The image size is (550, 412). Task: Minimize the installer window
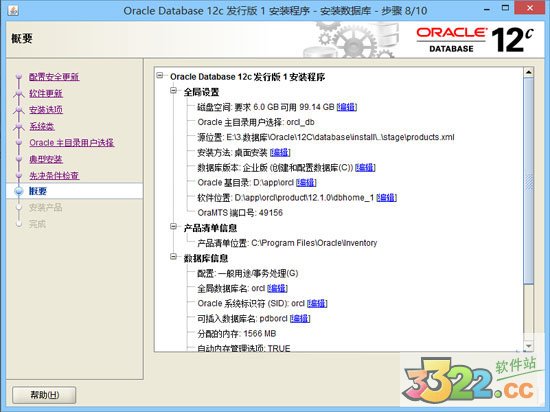point(487,9)
